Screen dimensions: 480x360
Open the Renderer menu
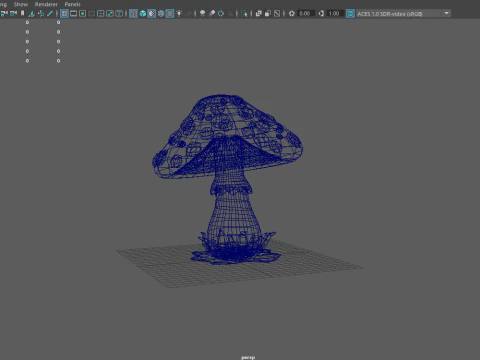point(46,4)
